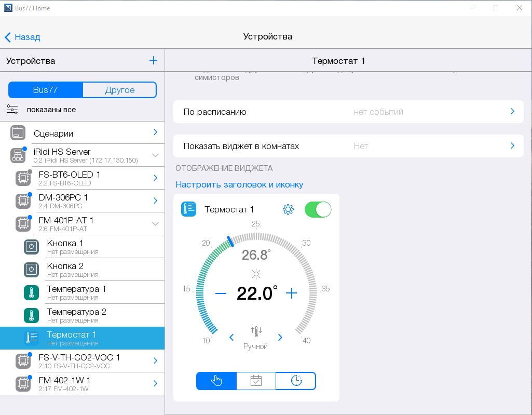532x415 pixels.
Task: Expand the Сценарии folder
Action: click(155, 133)
